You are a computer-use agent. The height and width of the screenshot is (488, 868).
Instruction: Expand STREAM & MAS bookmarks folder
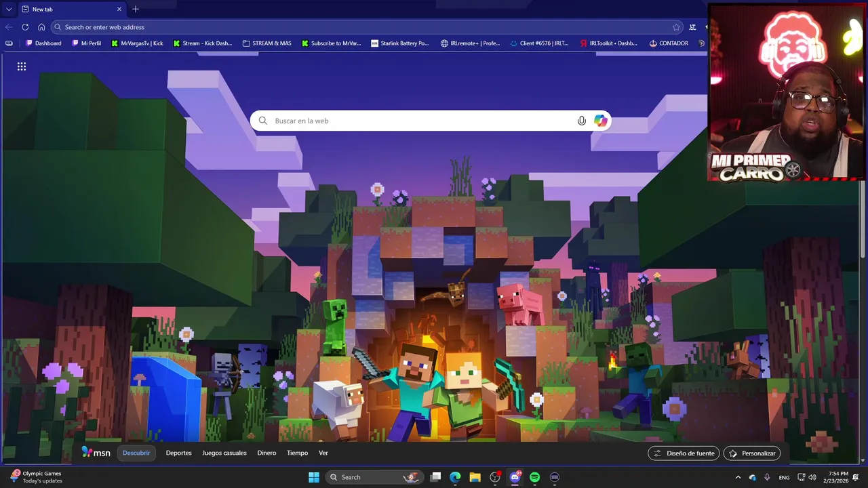click(x=267, y=43)
